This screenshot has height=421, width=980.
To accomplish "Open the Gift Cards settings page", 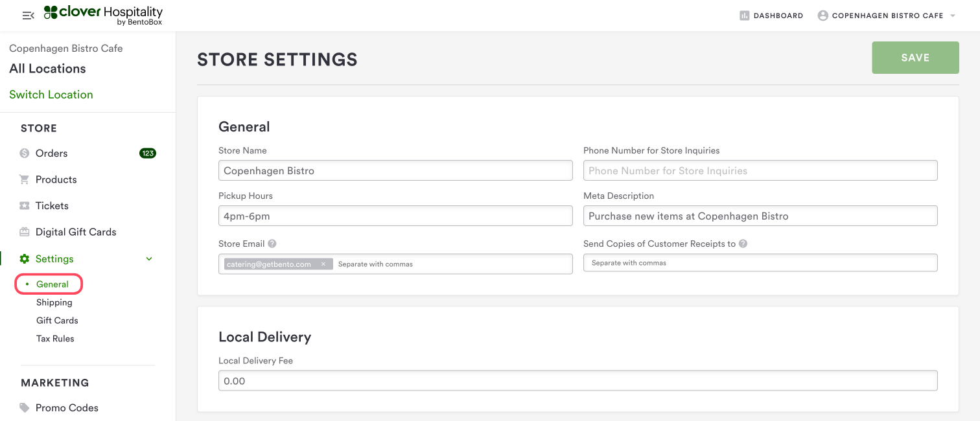I will [x=57, y=321].
